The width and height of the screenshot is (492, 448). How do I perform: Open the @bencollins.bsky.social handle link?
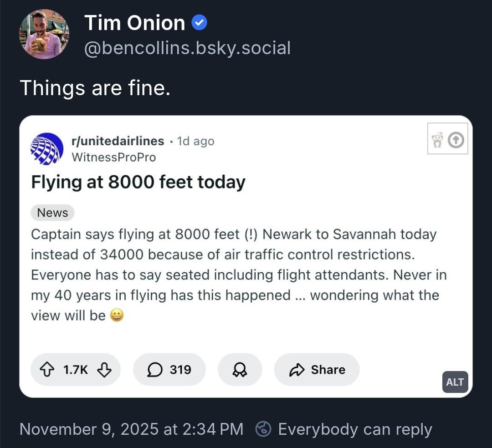click(x=187, y=48)
